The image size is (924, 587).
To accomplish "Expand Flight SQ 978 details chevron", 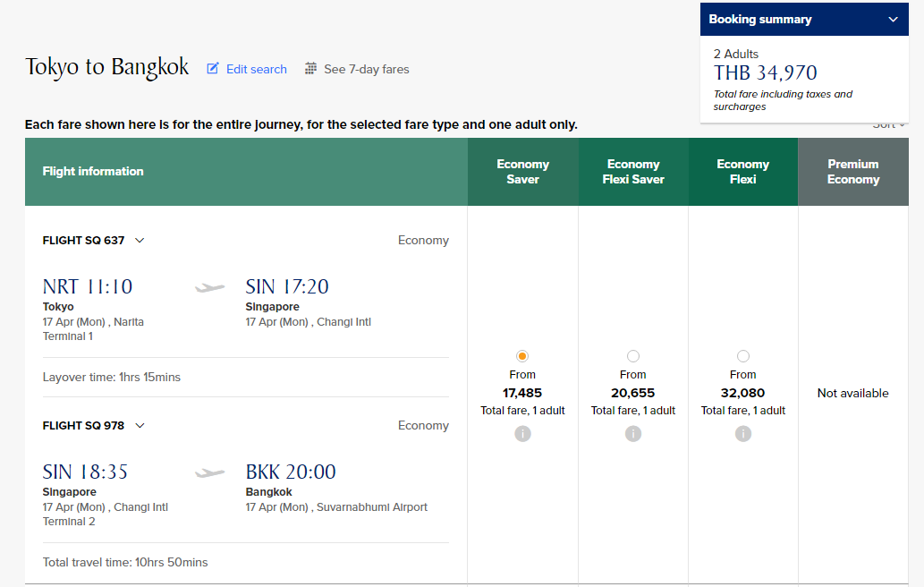I will point(140,426).
